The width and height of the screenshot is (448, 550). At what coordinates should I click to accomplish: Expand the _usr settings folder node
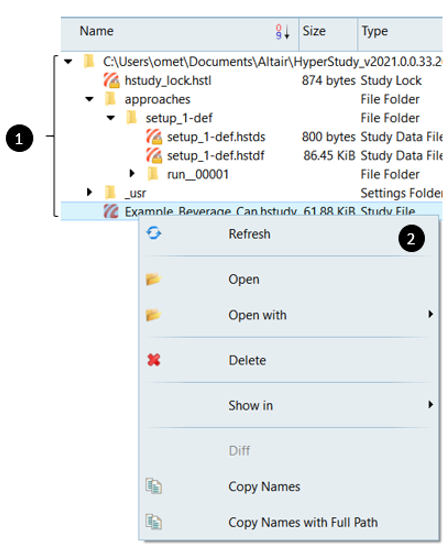pyautogui.click(x=89, y=192)
